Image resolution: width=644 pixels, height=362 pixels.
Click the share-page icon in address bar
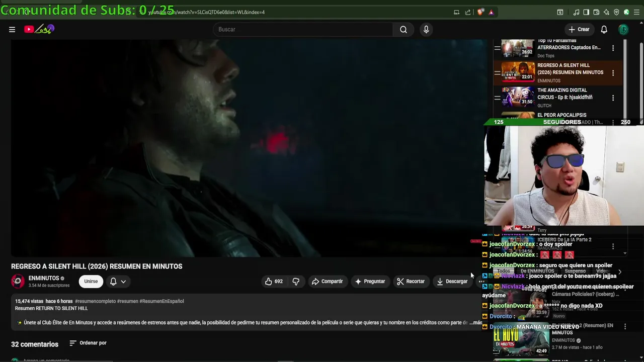coord(468,12)
